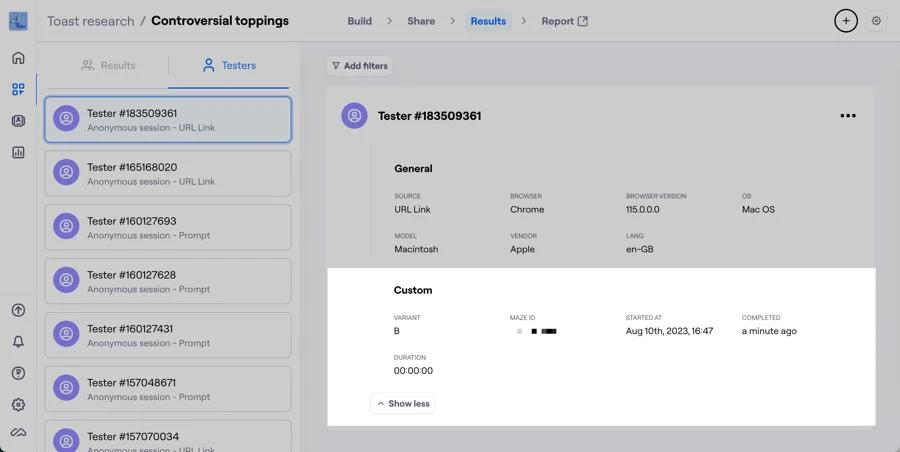Go to the Build step
Image resolution: width=900 pixels, height=452 pixels.
pos(359,21)
